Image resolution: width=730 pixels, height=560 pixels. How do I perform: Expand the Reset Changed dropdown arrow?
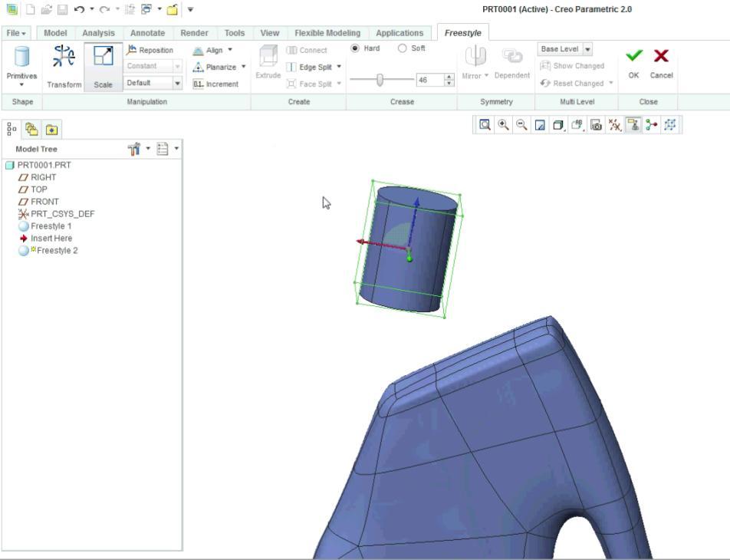(x=611, y=83)
